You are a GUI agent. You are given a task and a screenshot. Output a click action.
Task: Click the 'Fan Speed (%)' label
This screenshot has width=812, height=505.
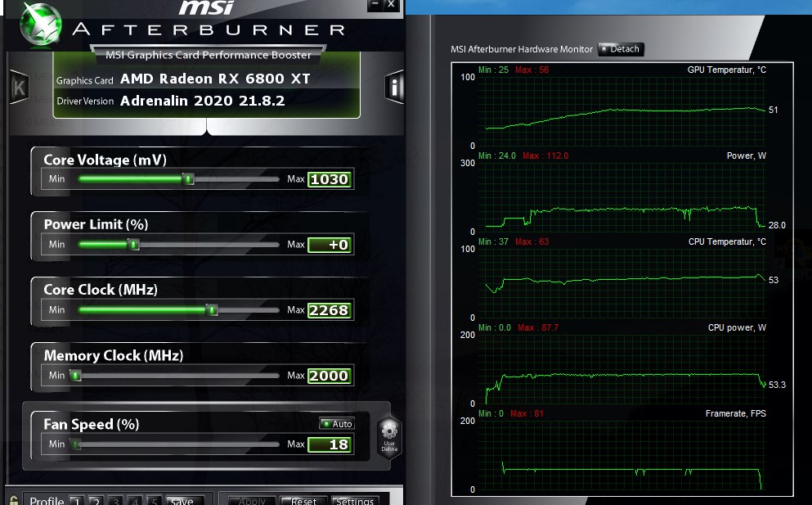pos(91,424)
